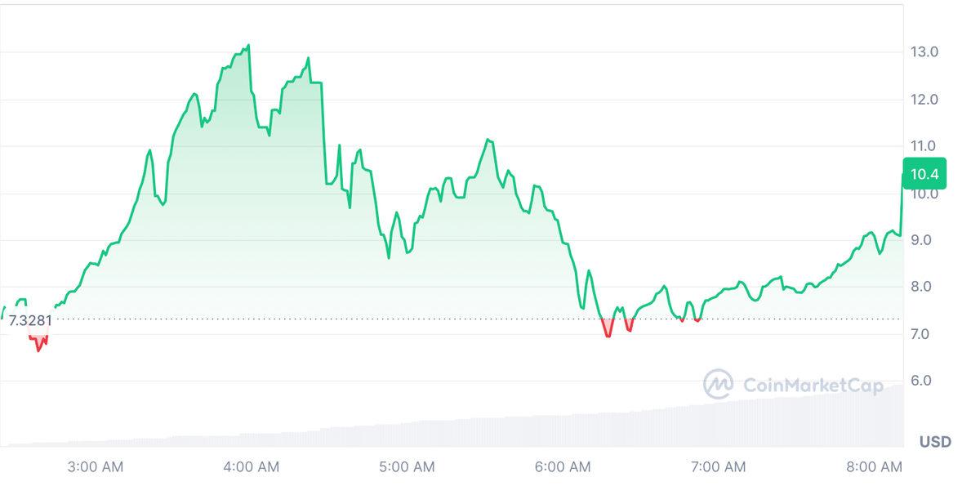The image size is (980, 504).
Task: Click the 13.0 price axis label
Action: (x=924, y=52)
